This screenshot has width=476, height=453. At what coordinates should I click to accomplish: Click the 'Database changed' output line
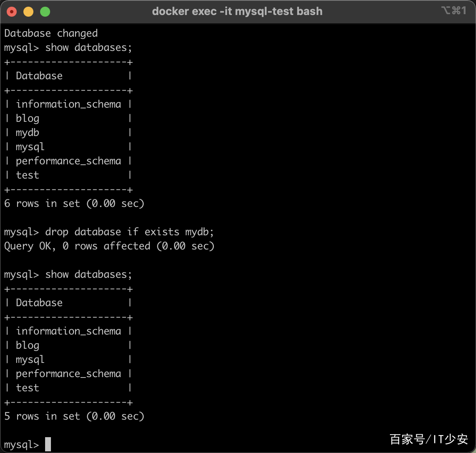tap(51, 33)
